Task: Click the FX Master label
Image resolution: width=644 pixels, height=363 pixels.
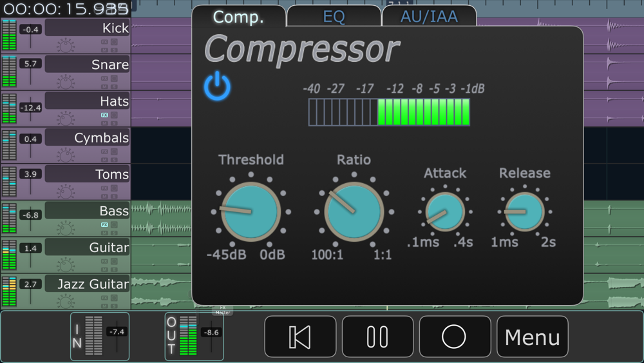Action: [x=223, y=310]
